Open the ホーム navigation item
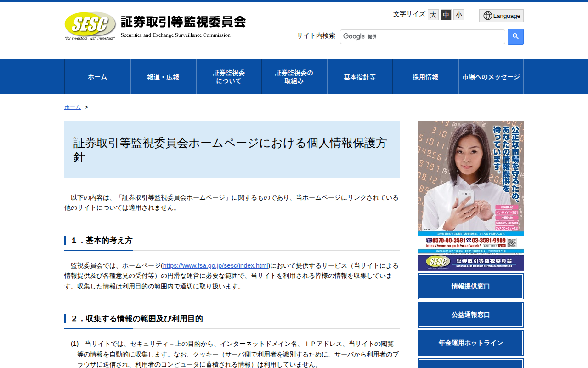588x368 pixels. pos(97,76)
